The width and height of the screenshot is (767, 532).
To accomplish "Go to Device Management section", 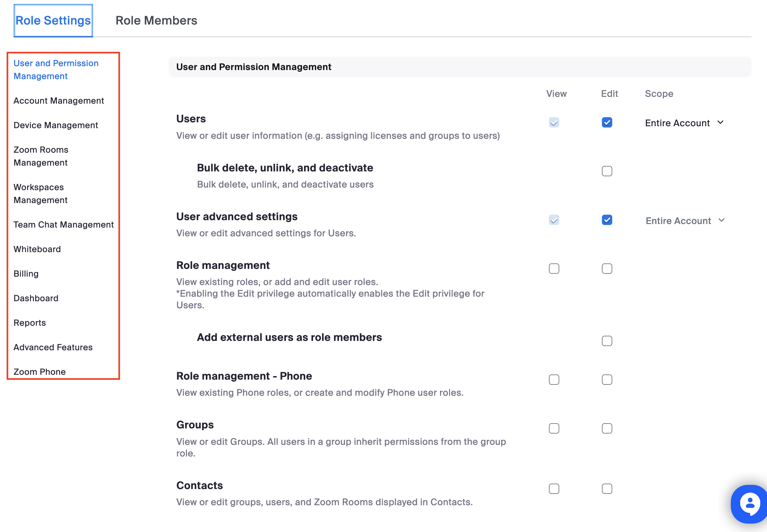I will pos(56,125).
